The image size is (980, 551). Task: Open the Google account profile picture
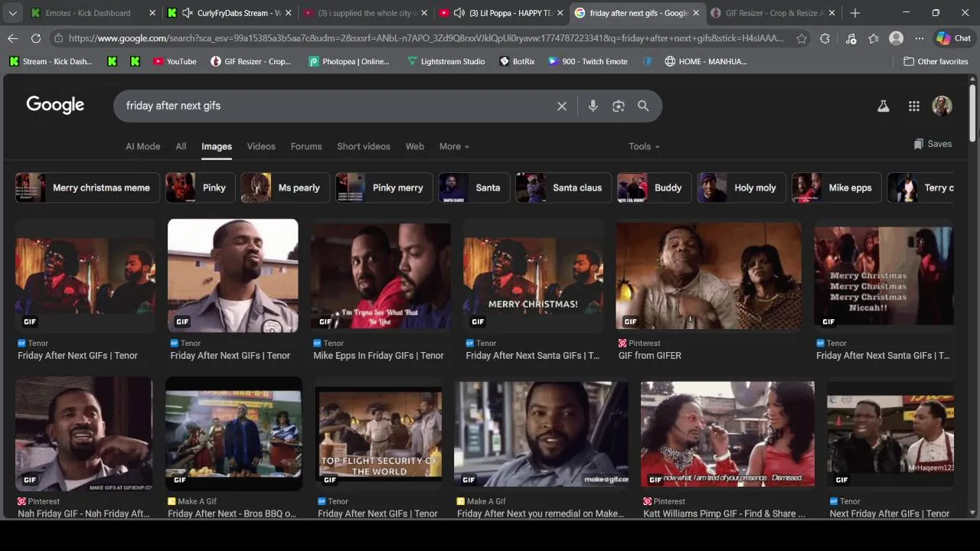(942, 106)
